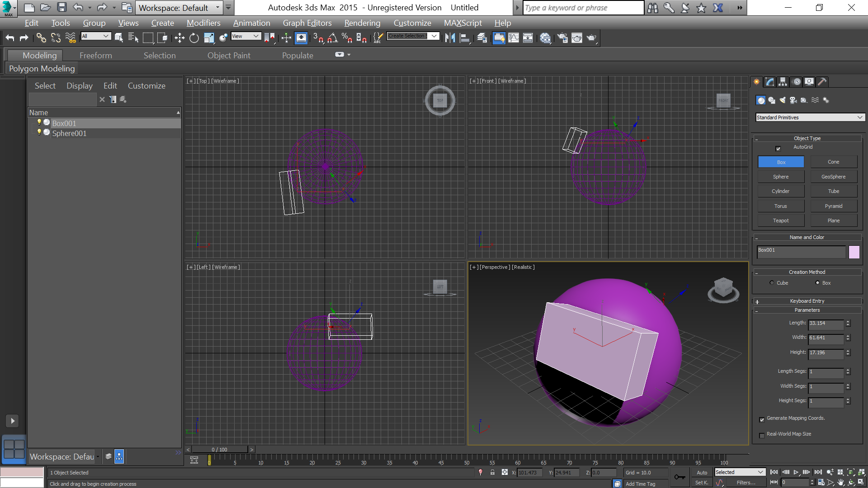Click the Box001 object color swatch
The height and width of the screenshot is (488, 868).
pos(854,252)
